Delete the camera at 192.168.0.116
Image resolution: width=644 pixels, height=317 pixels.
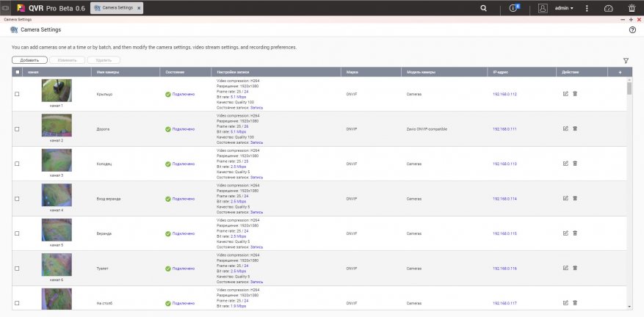[575, 268]
